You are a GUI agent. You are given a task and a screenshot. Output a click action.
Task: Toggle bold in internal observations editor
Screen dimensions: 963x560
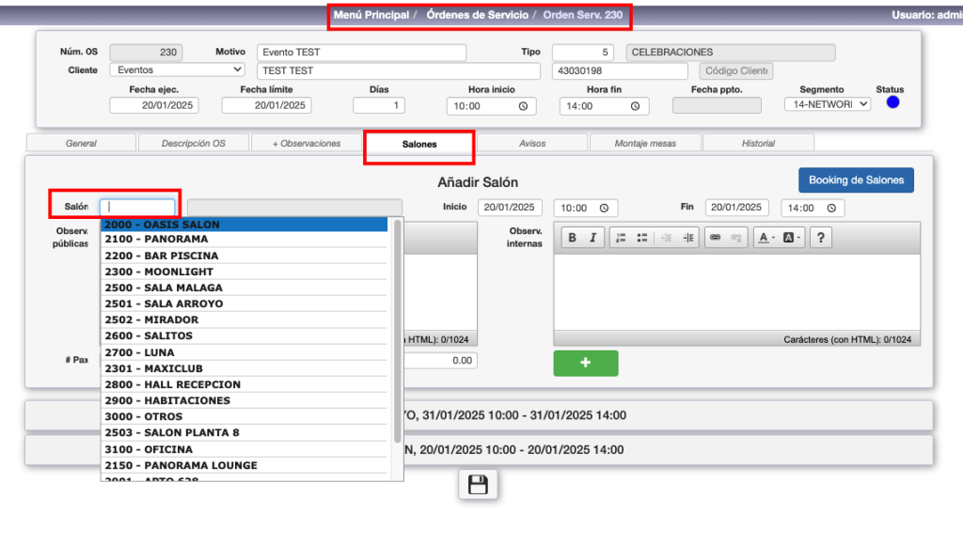[x=573, y=239]
